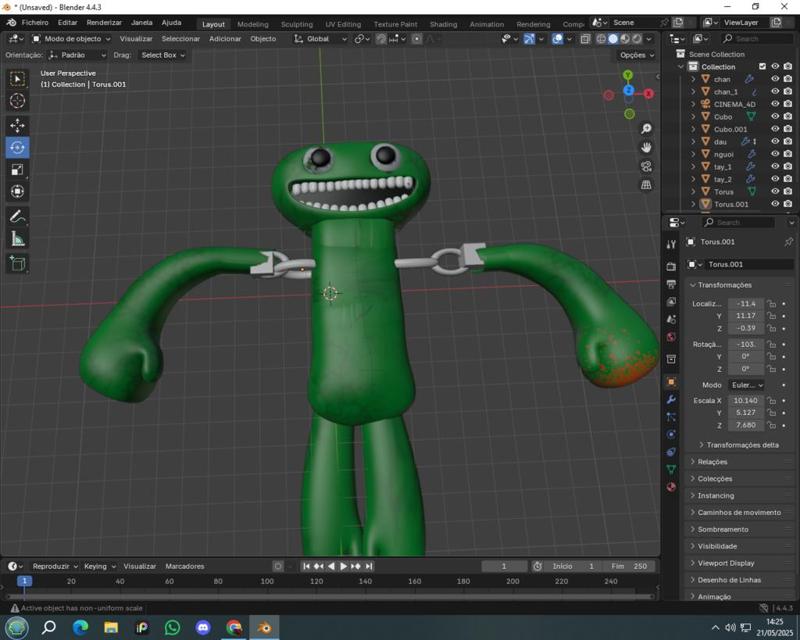Open the Renderizar menu
800x640 pixels.
point(104,22)
